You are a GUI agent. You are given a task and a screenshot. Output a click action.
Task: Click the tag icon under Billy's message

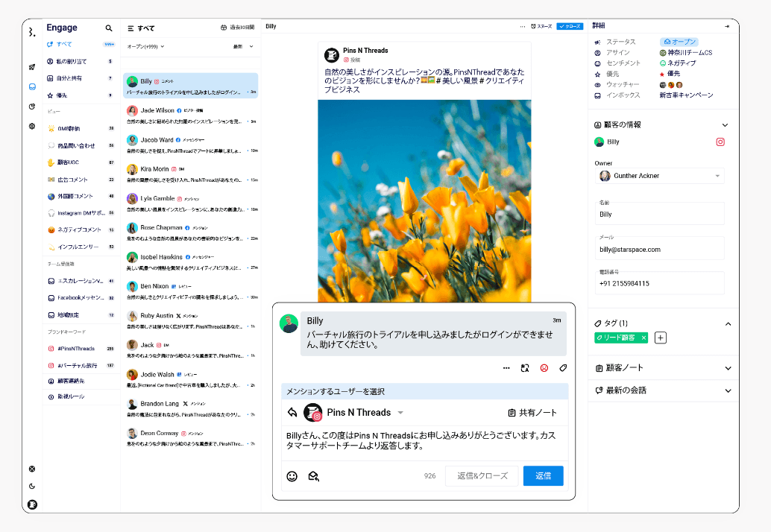click(x=563, y=367)
